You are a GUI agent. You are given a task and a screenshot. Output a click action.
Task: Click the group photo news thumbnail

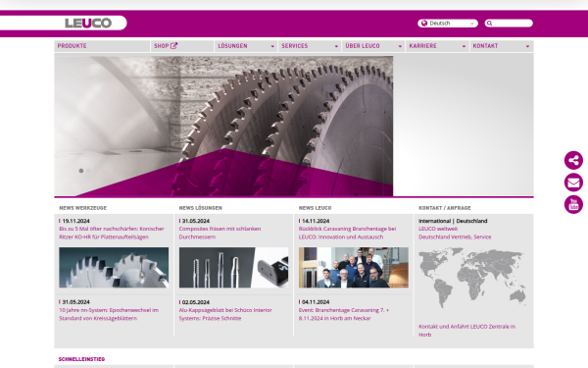(x=354, y=267)
